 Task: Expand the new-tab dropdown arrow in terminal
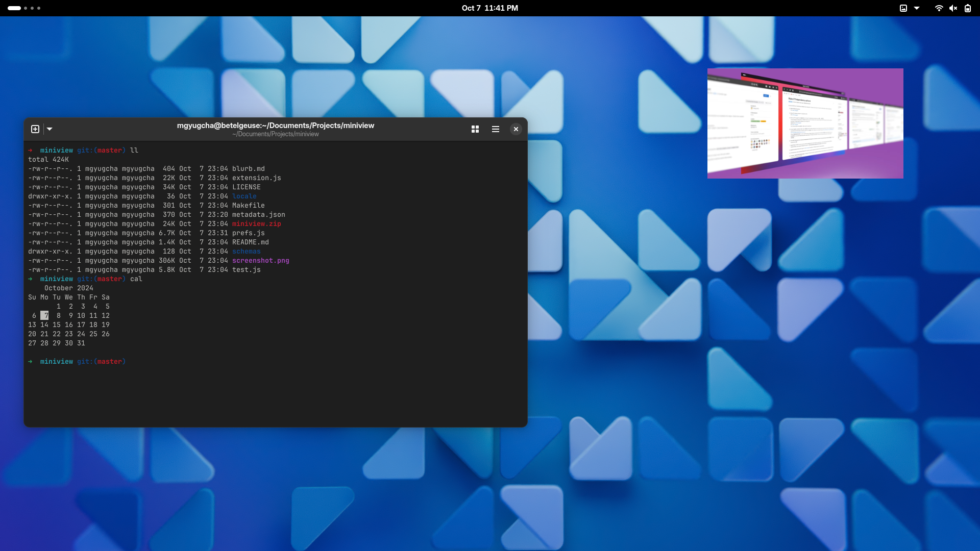point(50,129)
